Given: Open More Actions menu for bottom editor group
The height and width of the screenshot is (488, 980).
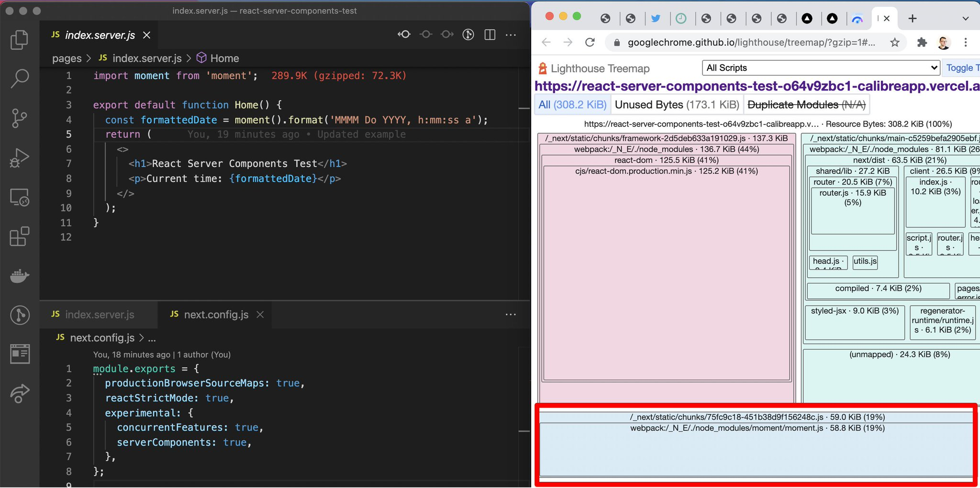Looking at the screenshot, I should coord(511,315).
